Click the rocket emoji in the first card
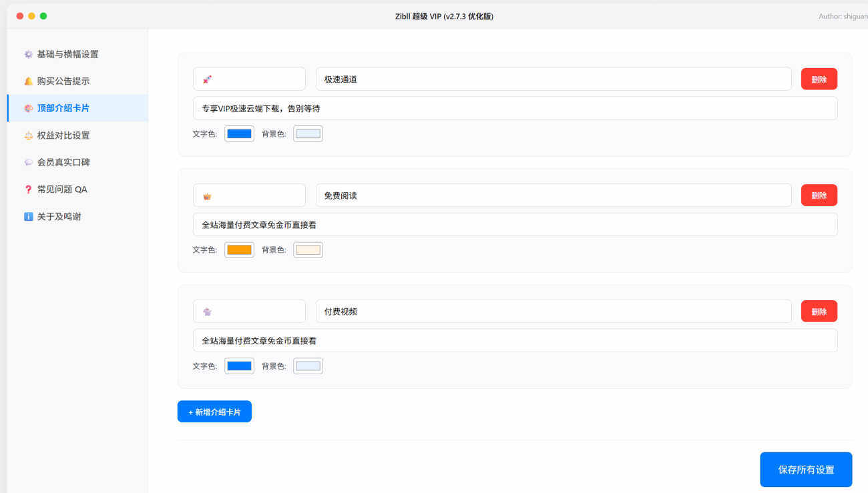Image resolution: width=868 pixels, height=493 pixels. (x=207, y=79)
